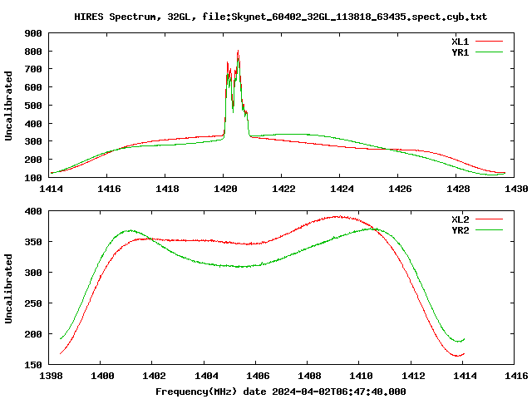Click the 900 y-axis tick label

tap(33, 33)
